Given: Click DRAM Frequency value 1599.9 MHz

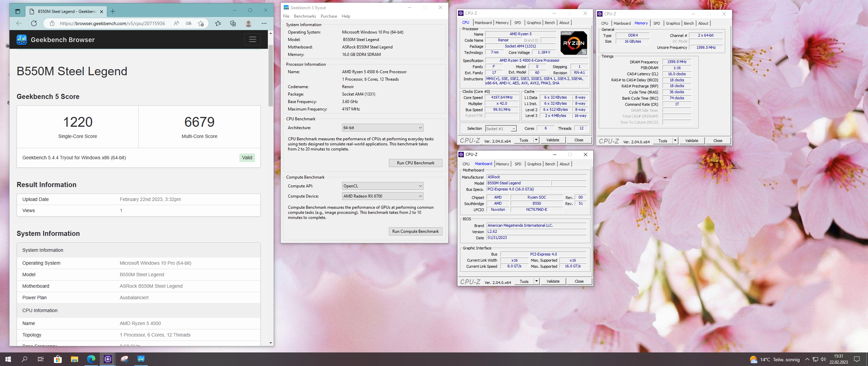Looking at the screenshot, I should [677, 62].
